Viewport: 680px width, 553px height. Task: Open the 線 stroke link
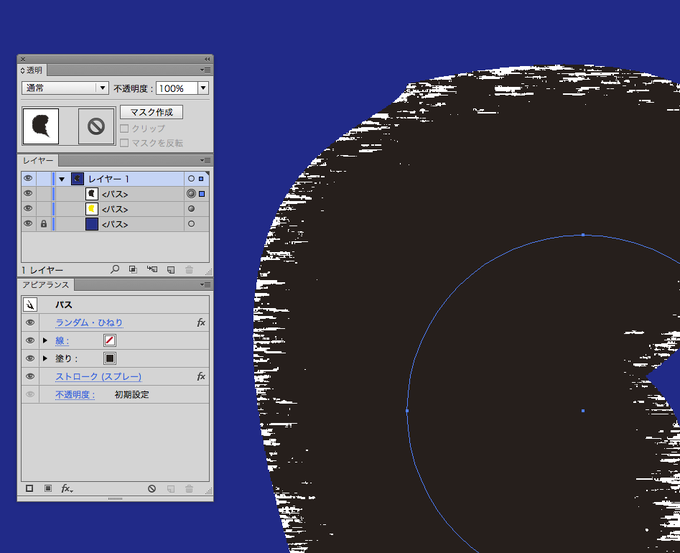click(x=62, y=341)
